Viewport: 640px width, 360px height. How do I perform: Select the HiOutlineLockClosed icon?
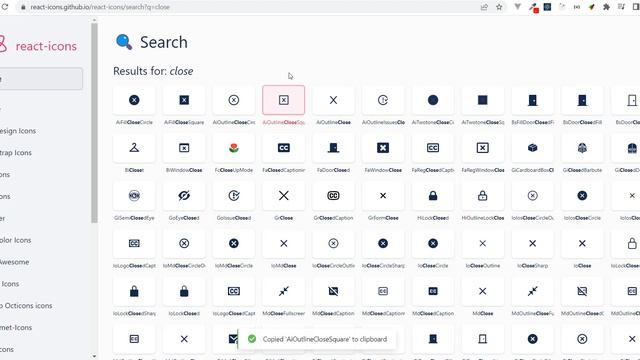pyautogui.click(x=483, y=196)
